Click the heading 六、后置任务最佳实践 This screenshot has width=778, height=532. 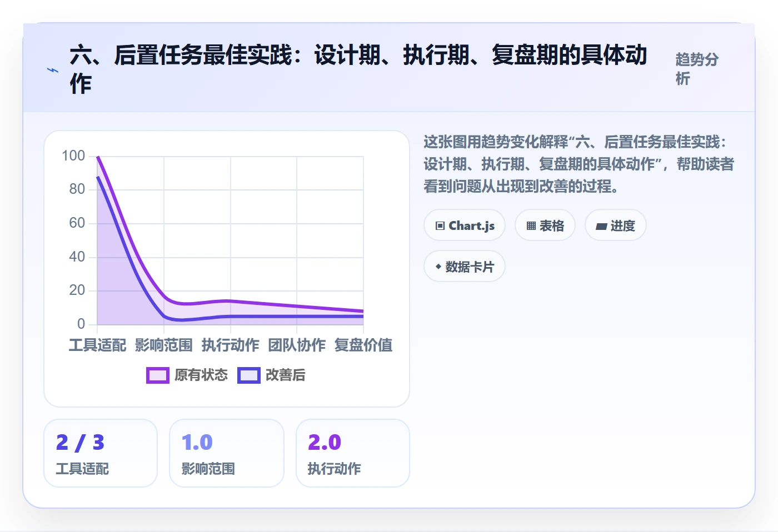(x=358, y=69)
